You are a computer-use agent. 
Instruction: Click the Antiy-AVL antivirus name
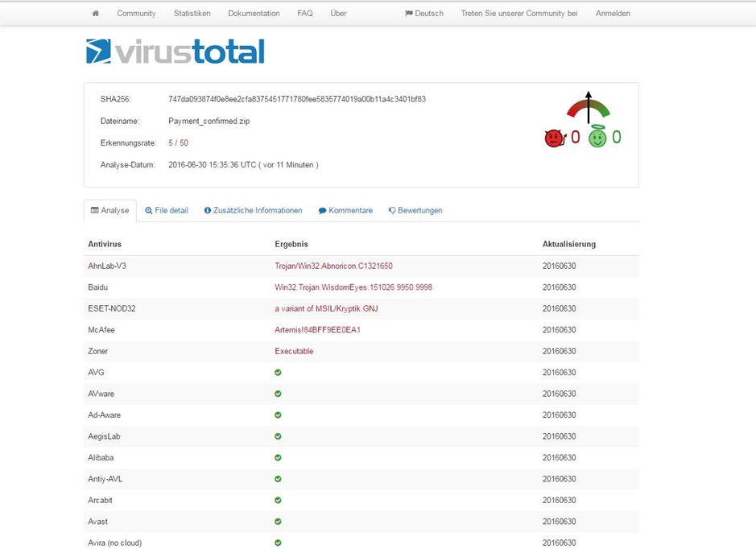point(105,479)
